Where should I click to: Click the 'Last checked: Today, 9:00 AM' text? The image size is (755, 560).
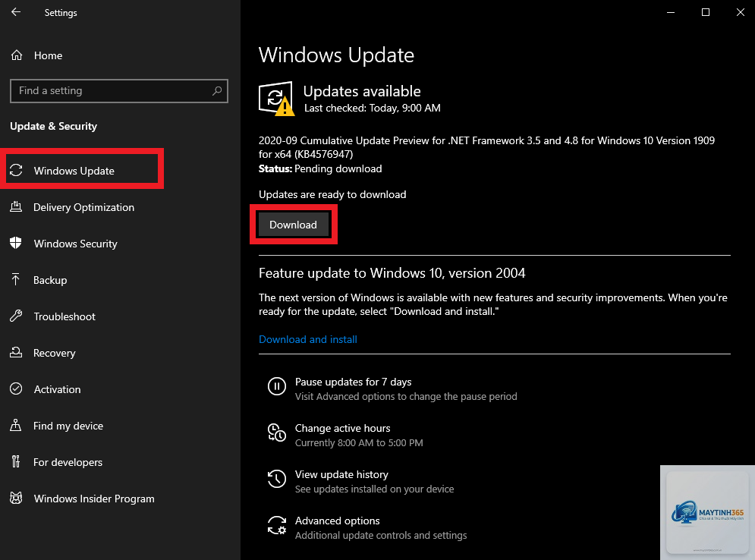tap(373, 108)
